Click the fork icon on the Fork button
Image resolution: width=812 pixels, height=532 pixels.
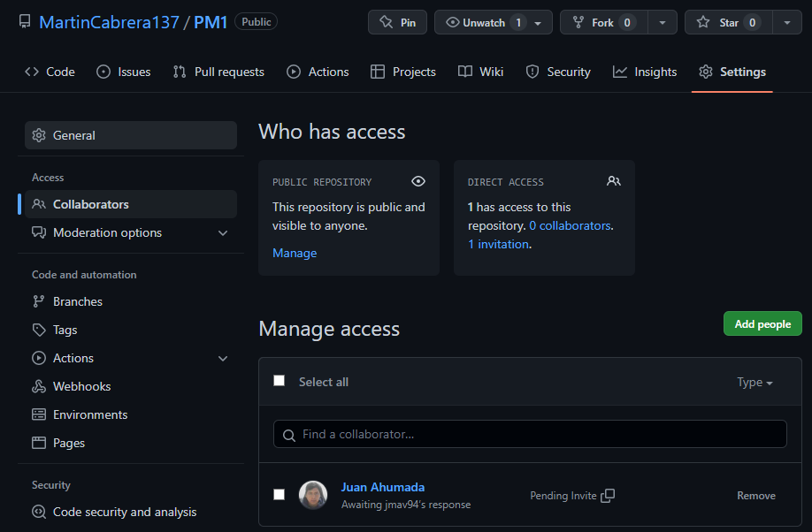click(x=578, y=22)
